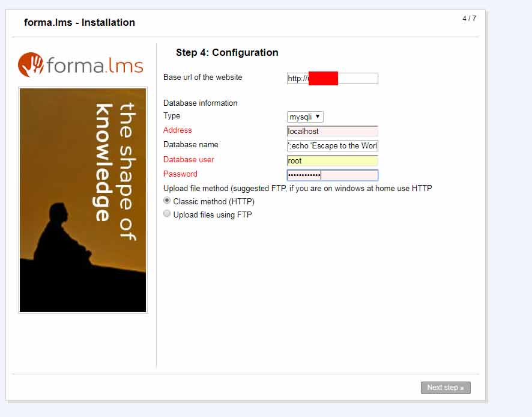Choose the Upload files using FTP option
The image size is (532, 417).
pyautogui.click(x=167, y=214)
